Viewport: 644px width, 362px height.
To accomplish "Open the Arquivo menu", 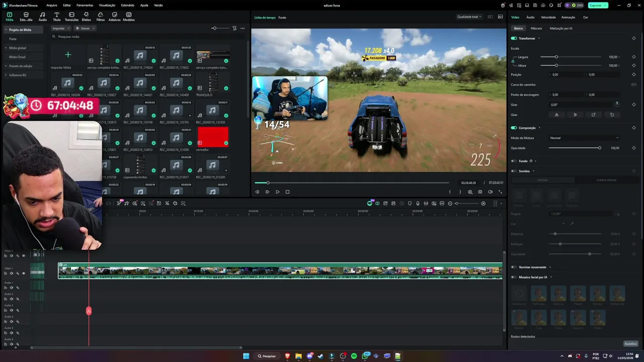I will (x=51, y=5).
